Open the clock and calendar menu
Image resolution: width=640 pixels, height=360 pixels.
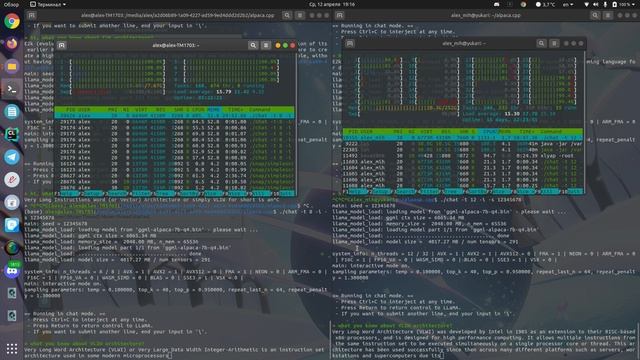tap(332, 4)
